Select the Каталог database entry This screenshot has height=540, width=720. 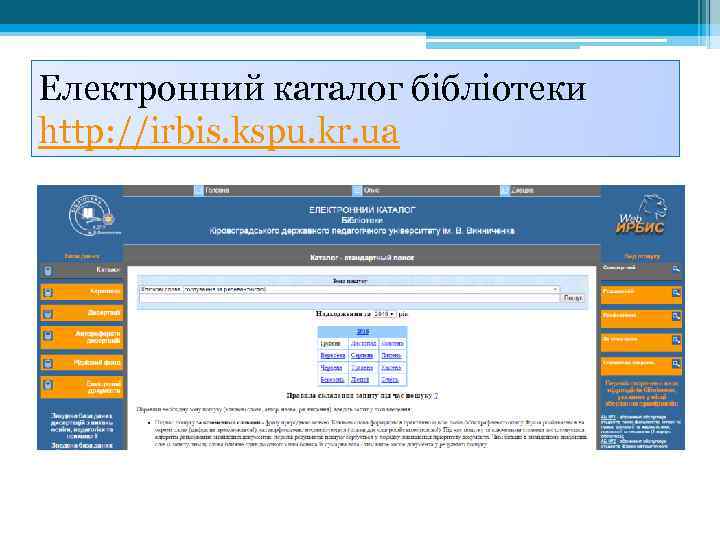[82, 270]
